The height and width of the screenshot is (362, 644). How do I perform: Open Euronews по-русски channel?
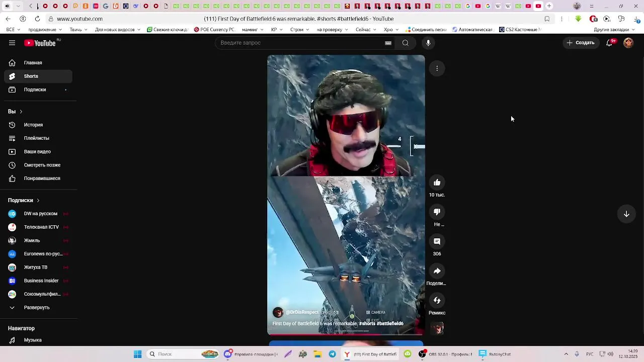(x=38, y=254)
